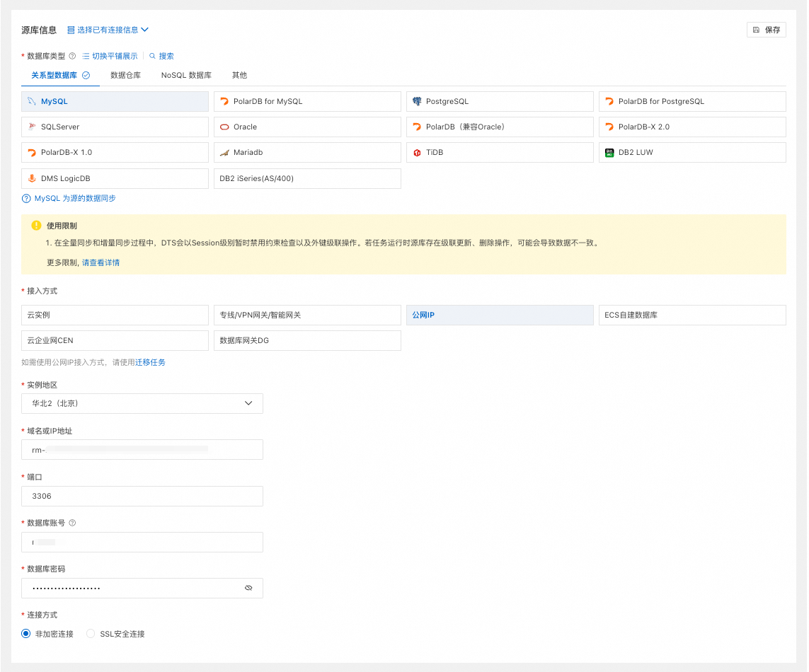
Task: Select ECS自建数据库 access method
Action: click(692, 315)
